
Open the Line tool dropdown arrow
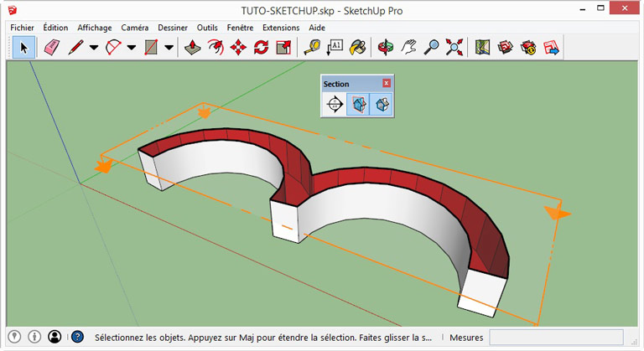click(94, 48)
